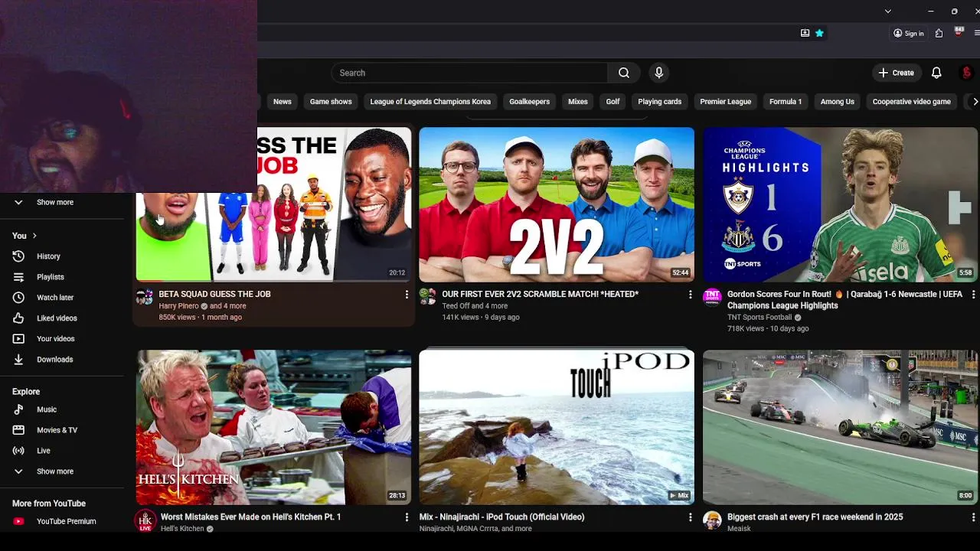Open the browser hamburger menu
This screenshot has height=551, width=980.
[977, 33]
